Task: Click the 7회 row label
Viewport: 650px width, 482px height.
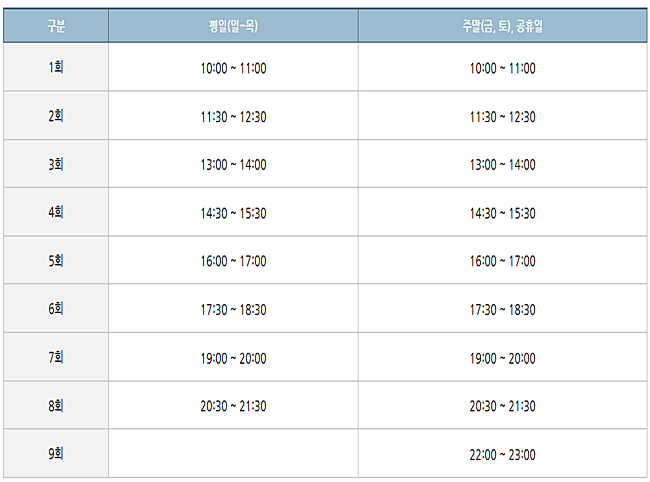Action: click(x=56, y=357)
